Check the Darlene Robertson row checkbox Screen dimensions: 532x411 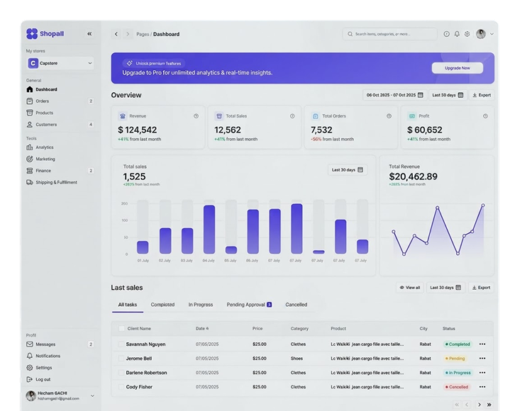(x=121, y=373)
